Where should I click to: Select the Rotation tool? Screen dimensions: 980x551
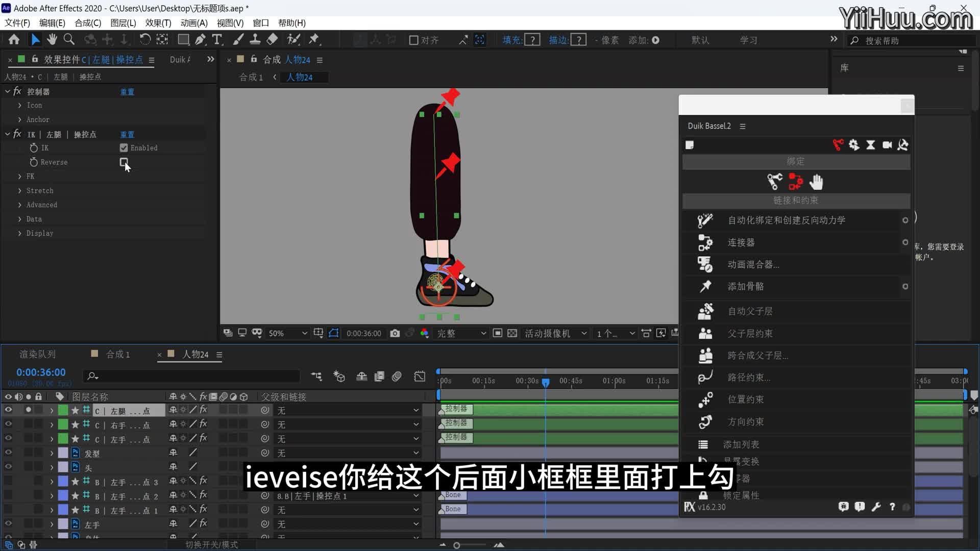[x=145, y=40]
